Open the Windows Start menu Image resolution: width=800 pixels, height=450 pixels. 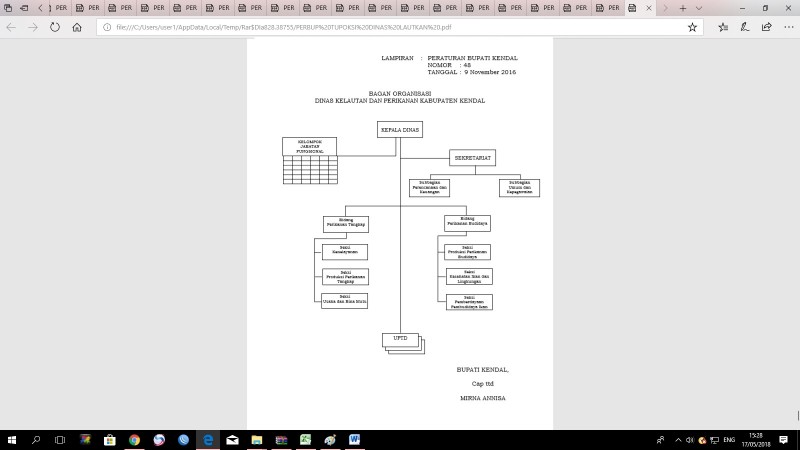coord(11,440)
